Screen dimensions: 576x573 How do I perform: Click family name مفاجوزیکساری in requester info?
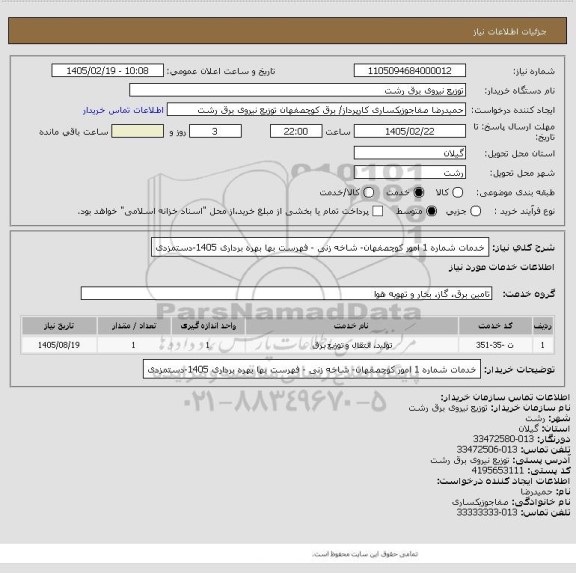[x=480, y=502]
